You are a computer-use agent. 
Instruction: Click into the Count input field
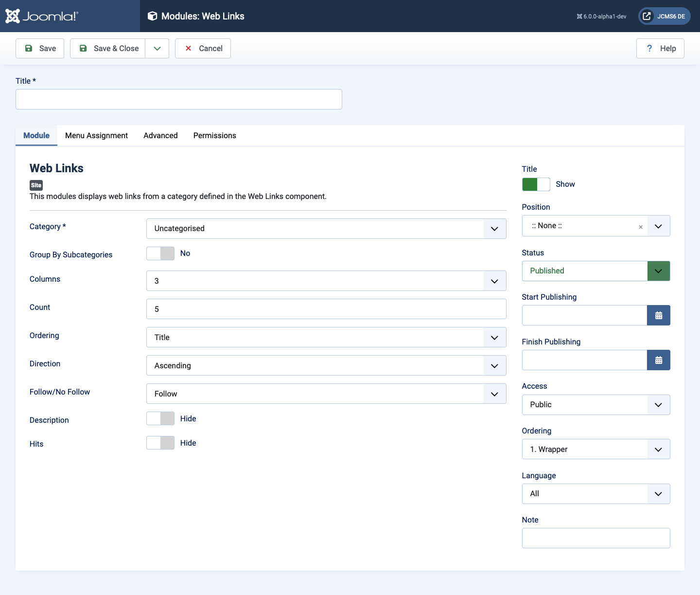pos(326,309)
